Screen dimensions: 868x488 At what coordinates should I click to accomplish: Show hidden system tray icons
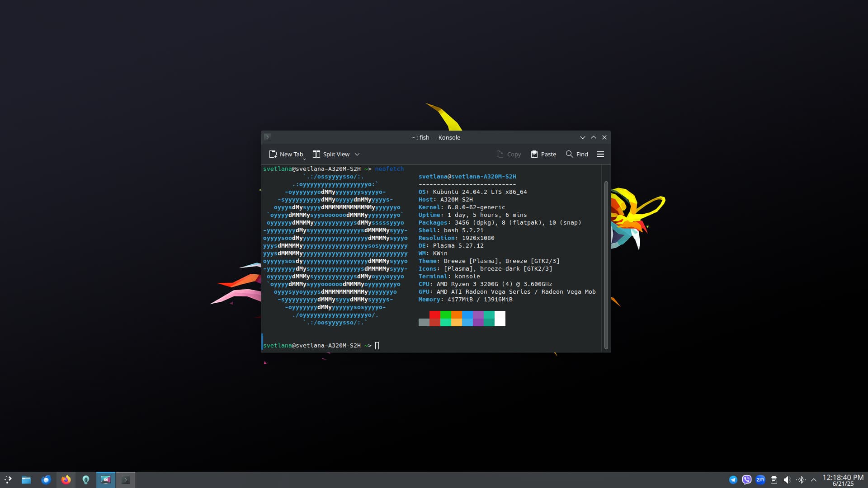point(814,480)
